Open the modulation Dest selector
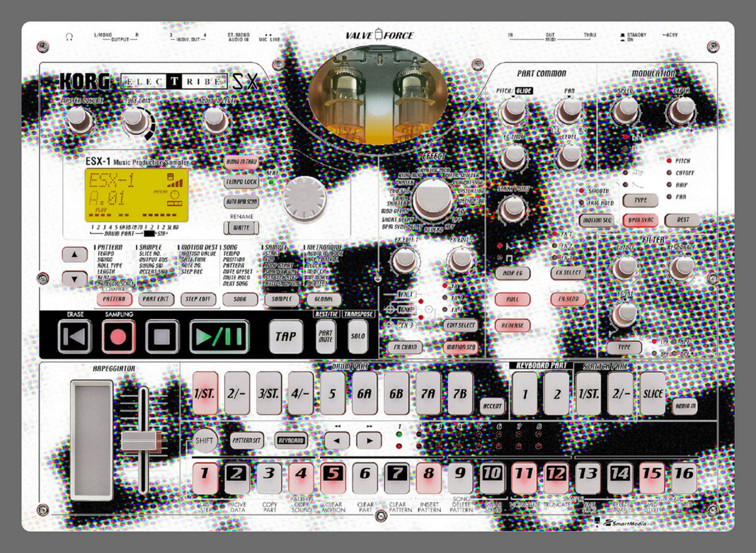756x553 pixels. click(x=683, y=220)
